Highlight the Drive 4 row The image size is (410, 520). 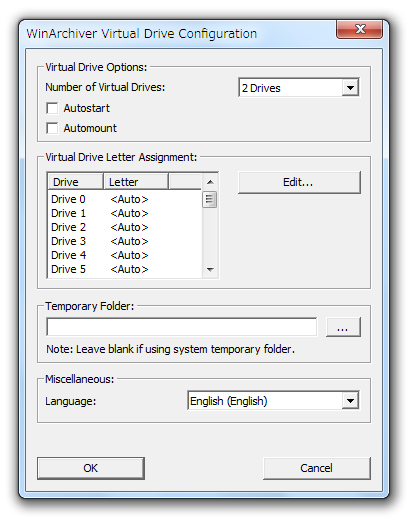(x=125, y=255)
